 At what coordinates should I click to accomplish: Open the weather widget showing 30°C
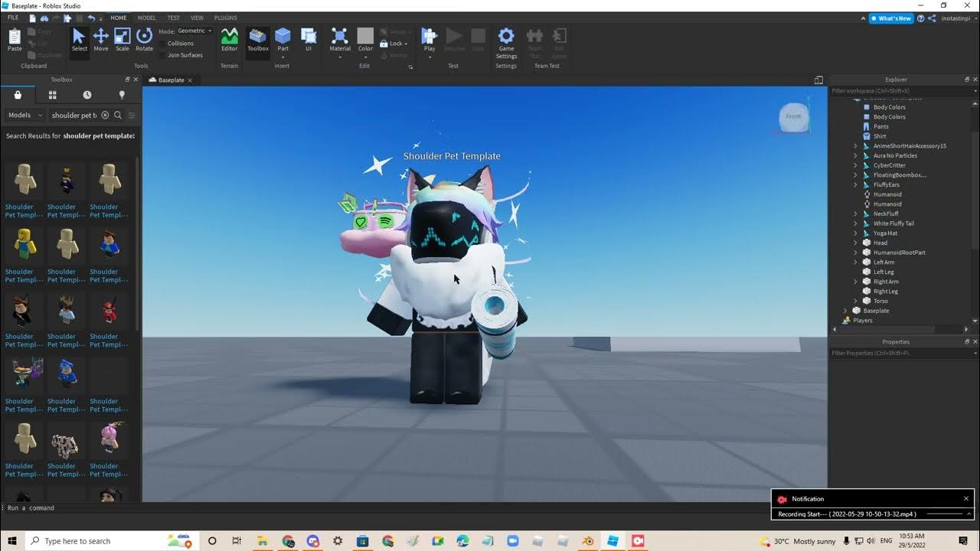click(798, 541)
